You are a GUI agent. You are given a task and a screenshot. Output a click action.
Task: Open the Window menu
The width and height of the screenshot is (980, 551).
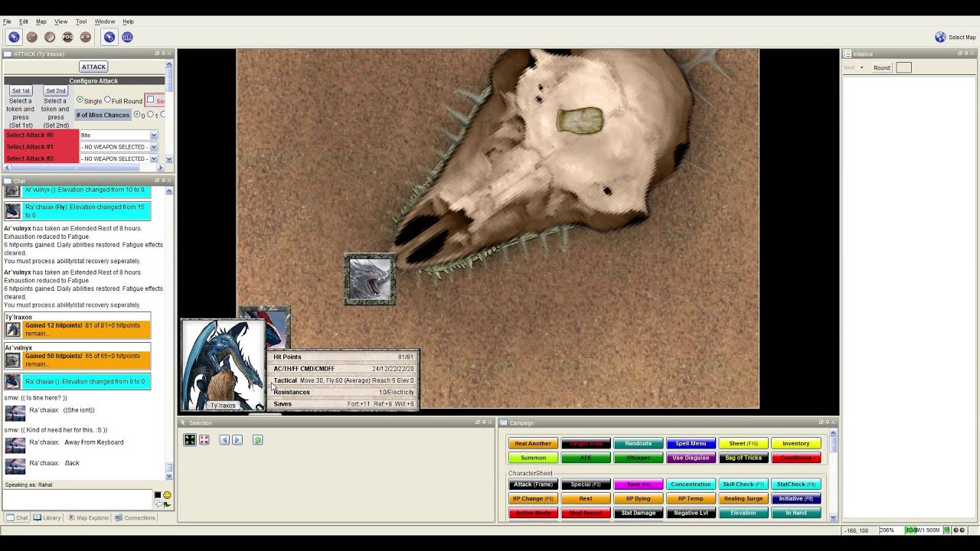(105, 21)
